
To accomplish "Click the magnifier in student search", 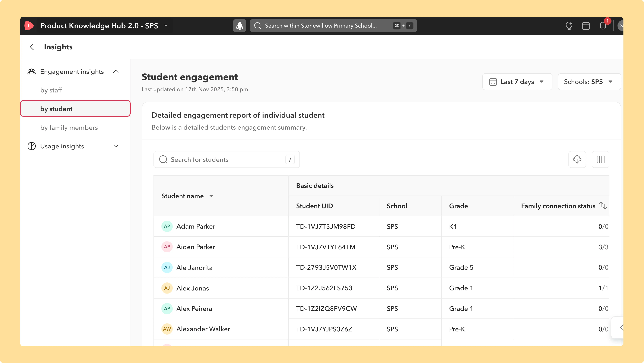I will pos(163,159).
